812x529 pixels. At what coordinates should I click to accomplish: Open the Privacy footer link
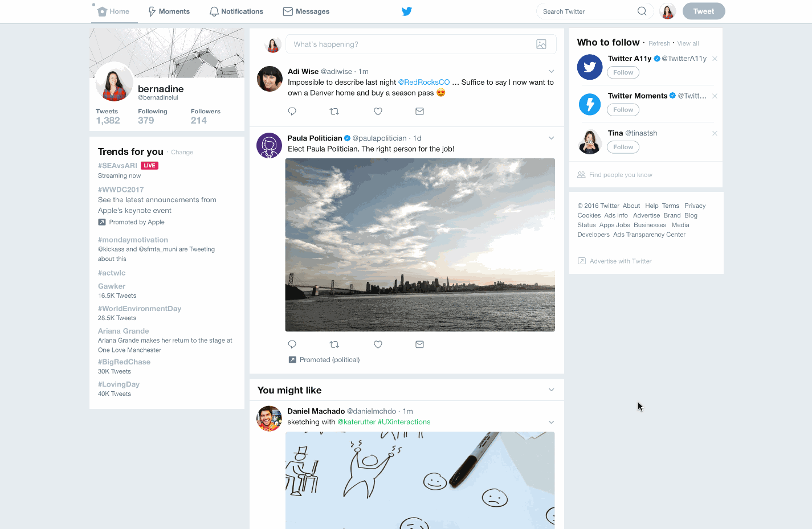pyautogui.click(x=695, y=206)
